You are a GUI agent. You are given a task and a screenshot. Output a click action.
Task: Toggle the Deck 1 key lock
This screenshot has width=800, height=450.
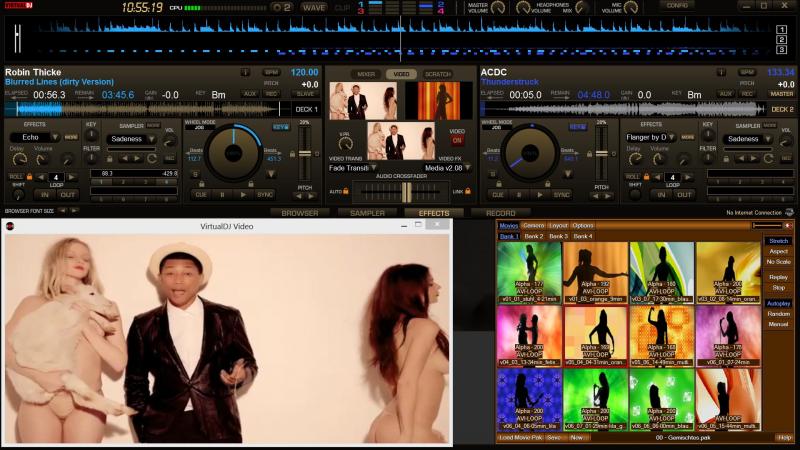280,127
